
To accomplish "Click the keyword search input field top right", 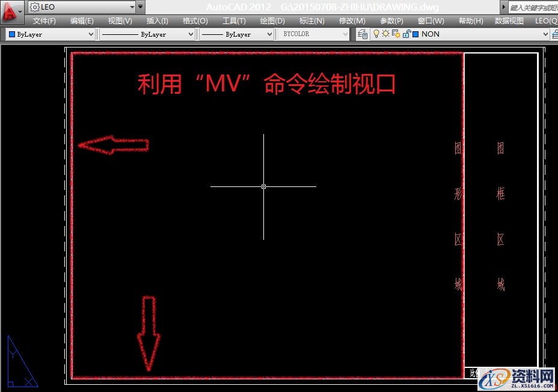I will [532, 7].
